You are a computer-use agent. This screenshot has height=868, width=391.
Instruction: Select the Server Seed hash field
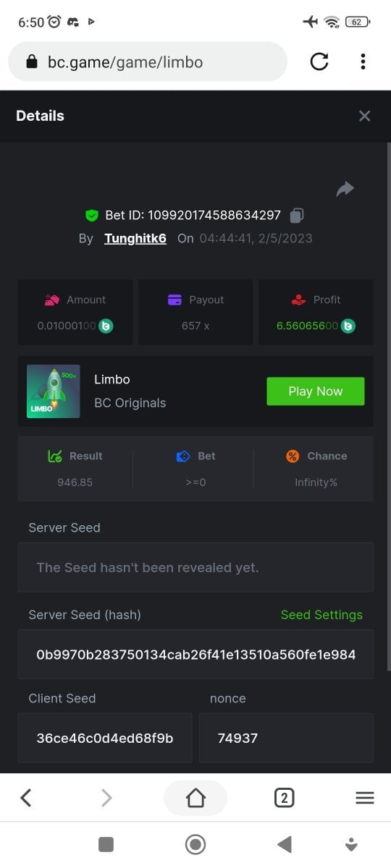(x=195, y=655)
